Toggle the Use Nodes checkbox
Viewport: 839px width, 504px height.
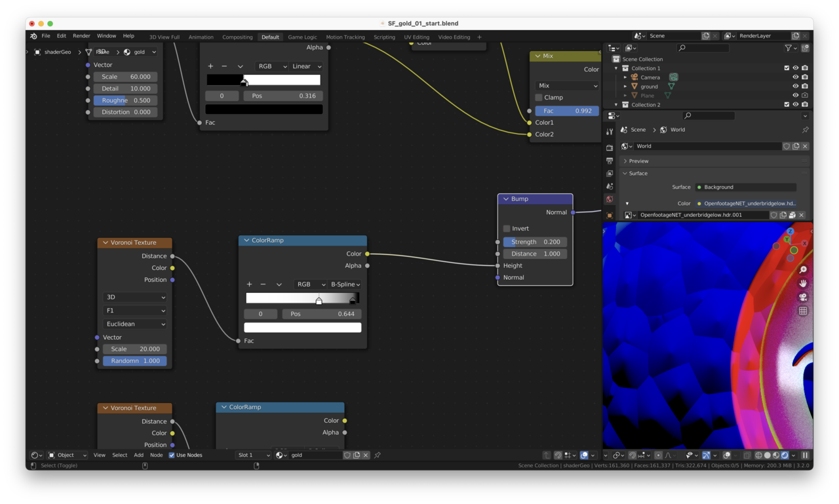[x=172, y=455]
